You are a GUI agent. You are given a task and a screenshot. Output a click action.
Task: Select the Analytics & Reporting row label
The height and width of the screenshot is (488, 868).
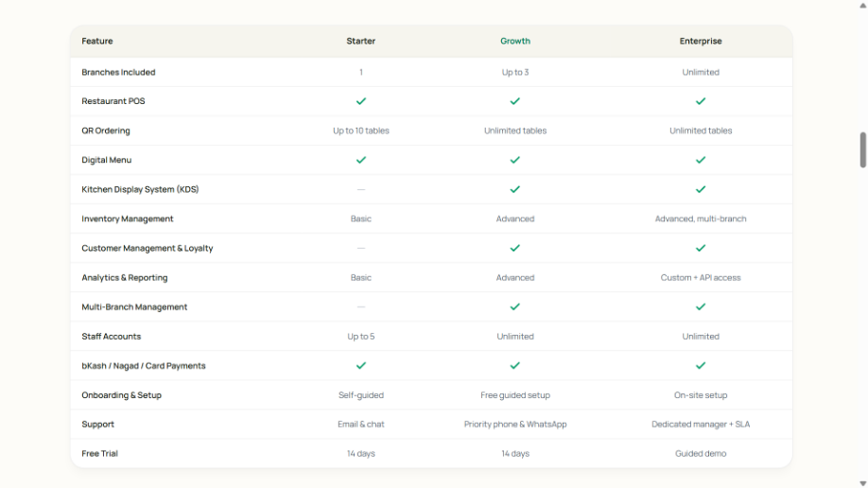pos(125,277)
